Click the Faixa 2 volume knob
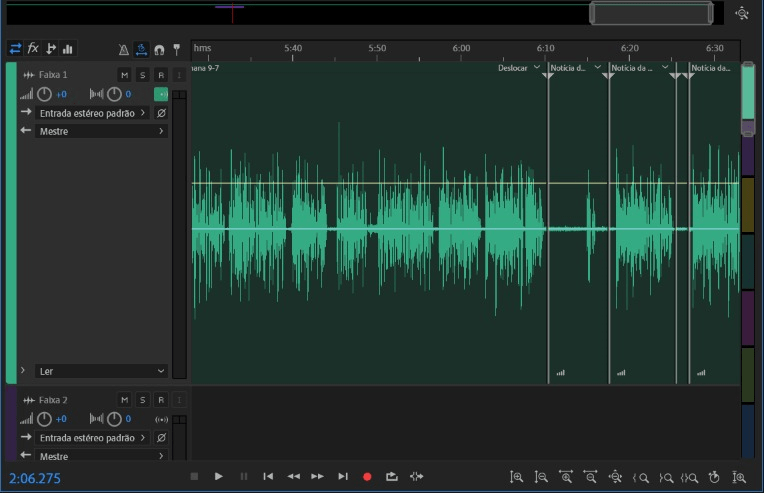764x493 pixels. tap(44, 419)
